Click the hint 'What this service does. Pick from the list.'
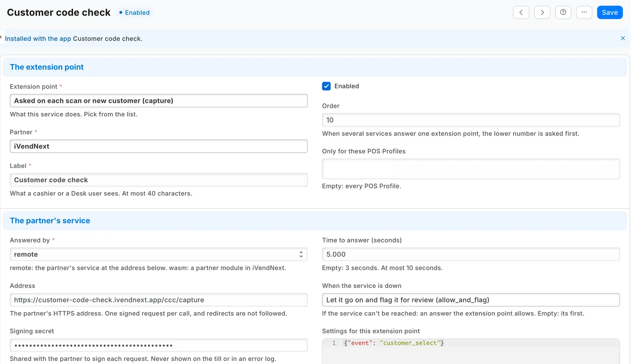This screenshot has height=364, width=631. pyautogui.click(x=74, y=114)
